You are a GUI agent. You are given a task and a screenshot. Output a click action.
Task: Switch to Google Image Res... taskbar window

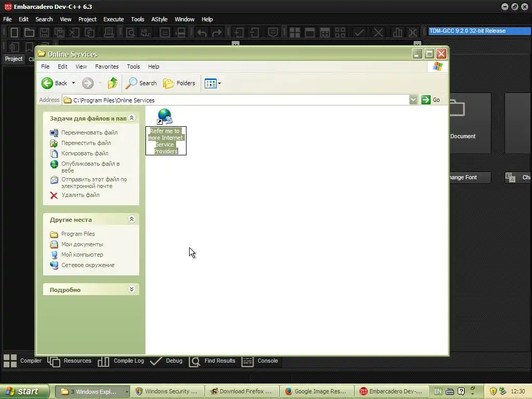[316, 392]
